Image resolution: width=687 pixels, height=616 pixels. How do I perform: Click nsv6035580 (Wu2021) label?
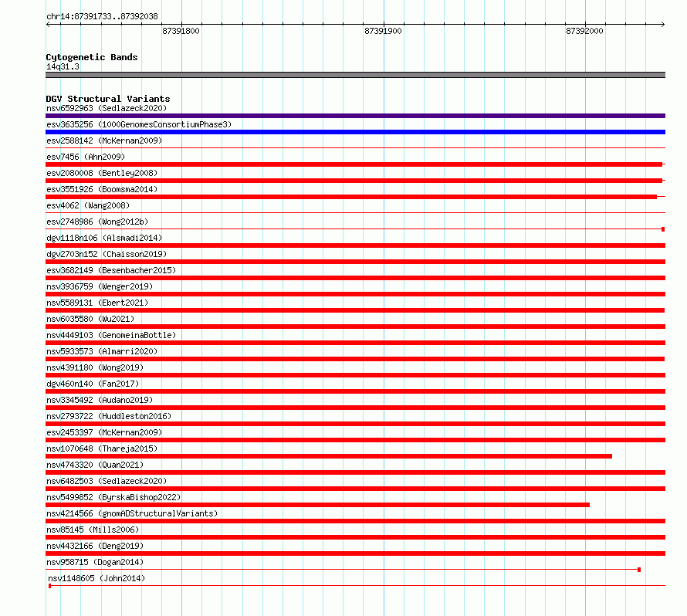click(x=90, y=319)
